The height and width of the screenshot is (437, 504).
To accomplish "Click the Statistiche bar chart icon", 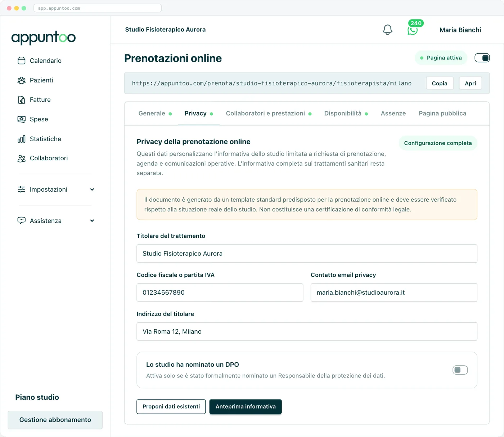I will pos(22,139).
